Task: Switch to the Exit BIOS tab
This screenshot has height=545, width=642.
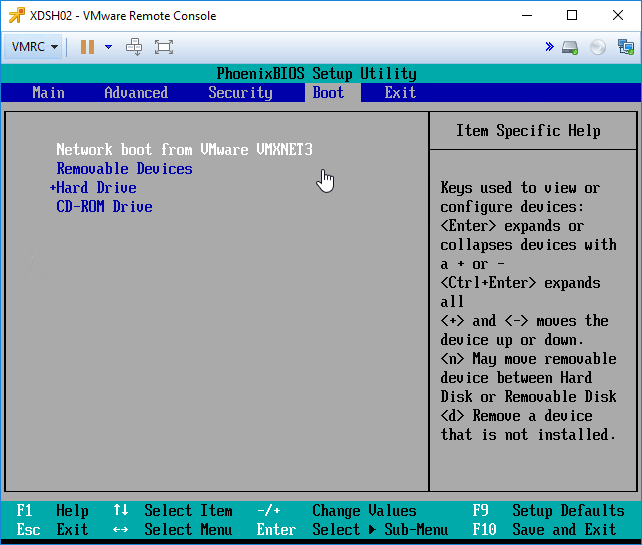Action: click(400, 93)
